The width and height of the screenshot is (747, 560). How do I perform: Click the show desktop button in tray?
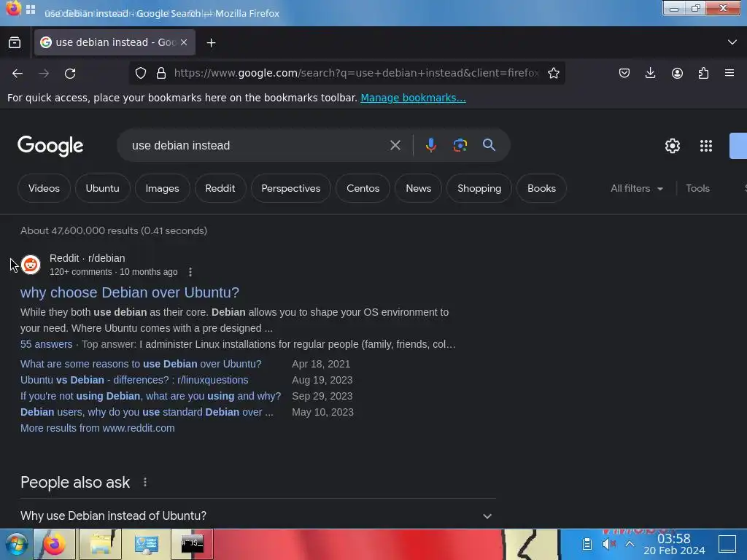click(727, 544)
